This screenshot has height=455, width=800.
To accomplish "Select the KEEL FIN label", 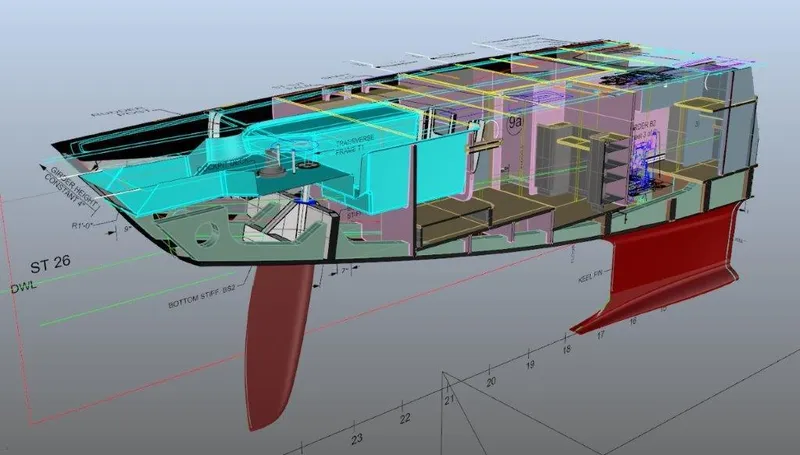I will (x=590, y=276).
